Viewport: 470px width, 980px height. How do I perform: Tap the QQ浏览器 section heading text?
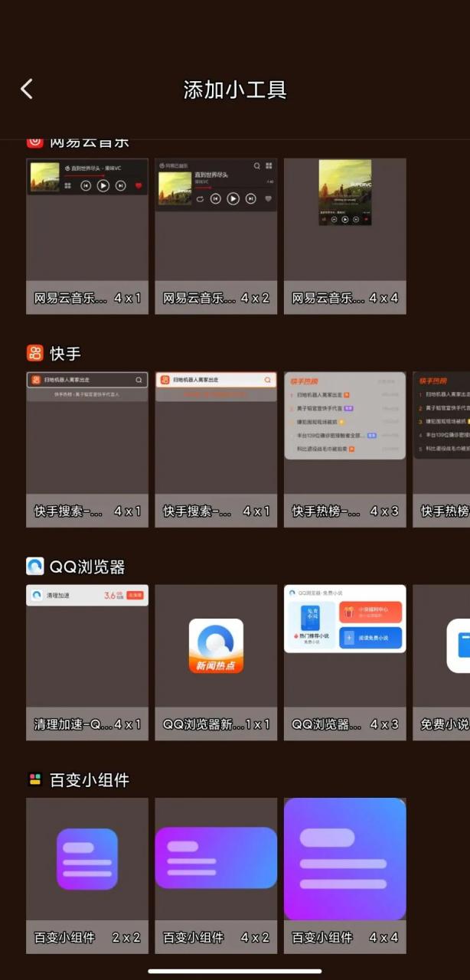[x=87, y=567]
